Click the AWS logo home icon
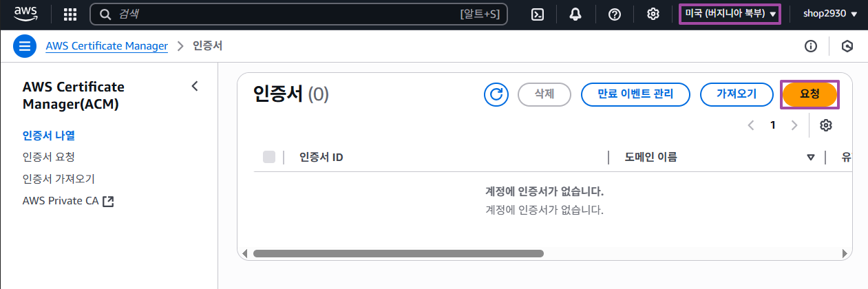Image resolution: width=868 pixels, height=289 pixels. pos(26,14)
